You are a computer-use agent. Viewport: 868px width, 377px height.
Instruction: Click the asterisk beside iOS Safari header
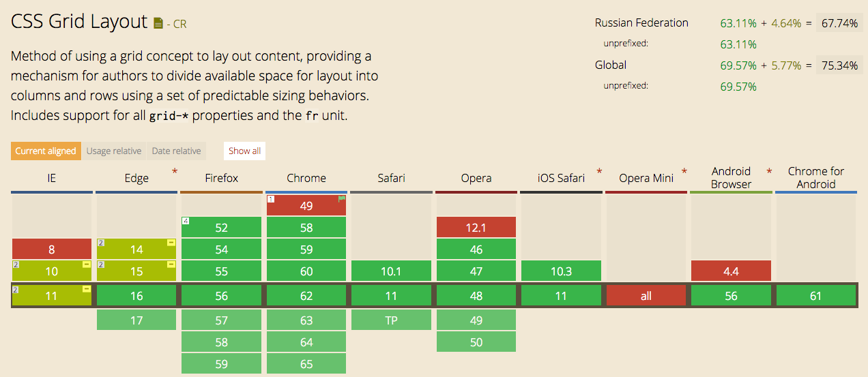coord(599,171)
